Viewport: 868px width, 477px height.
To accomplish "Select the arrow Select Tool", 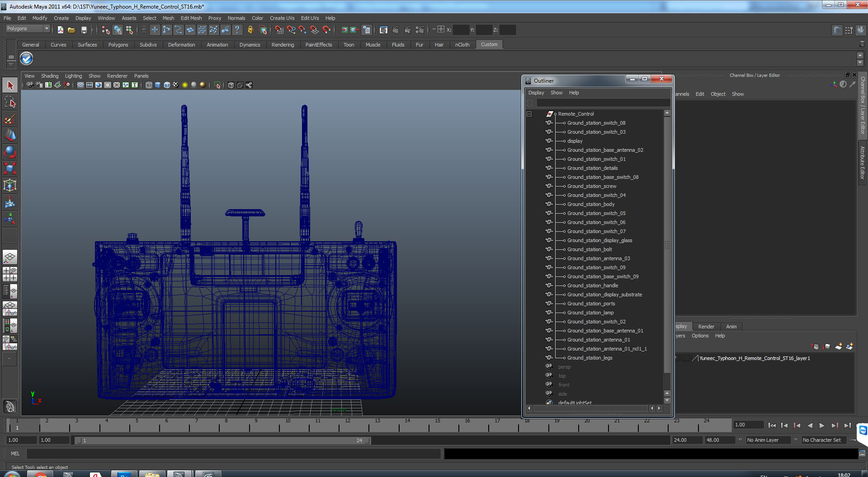I will point(10,85).
